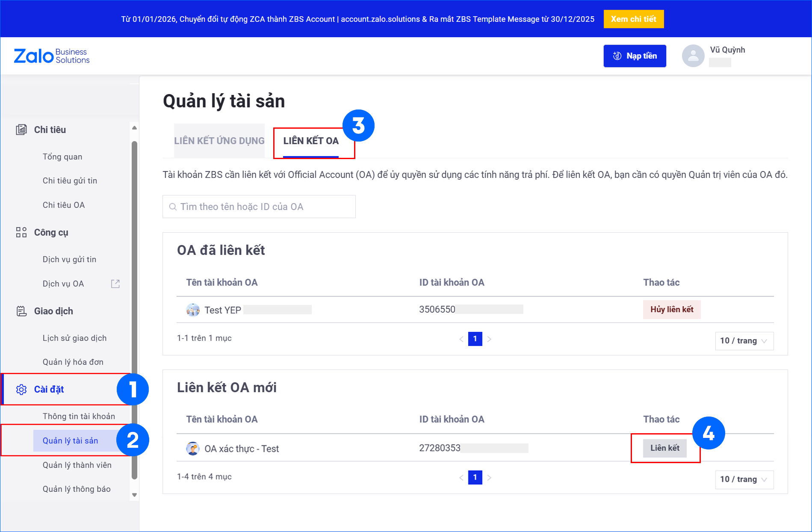
Task: Click the OA xác thực - Test avatar
Action: click(x=193, y=449)
